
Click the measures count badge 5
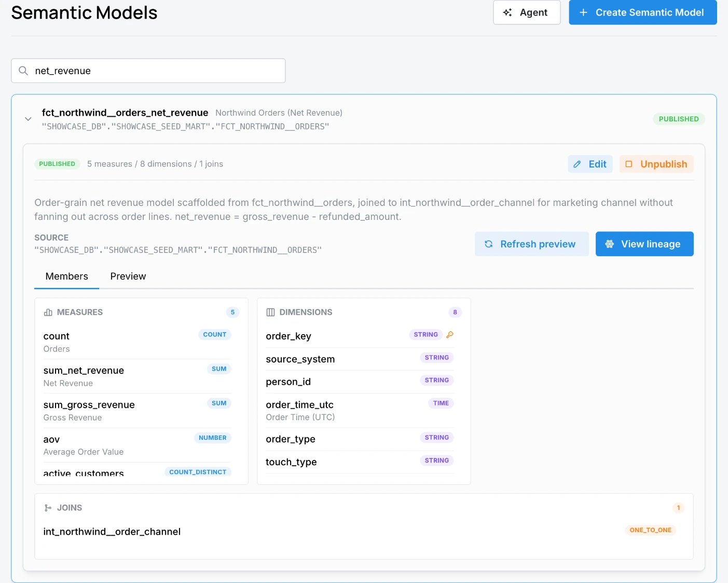click(x=232, y=312)
